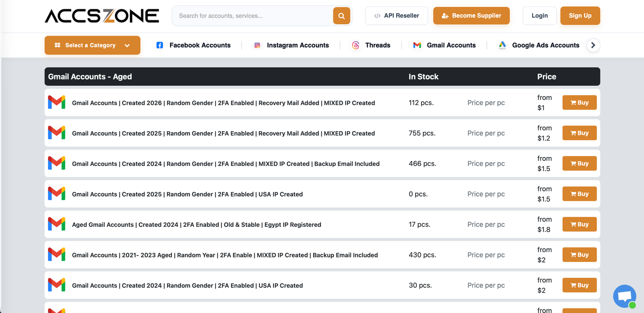Open Created 2026 Recovery Mail Added listing

tap(223, 103)
